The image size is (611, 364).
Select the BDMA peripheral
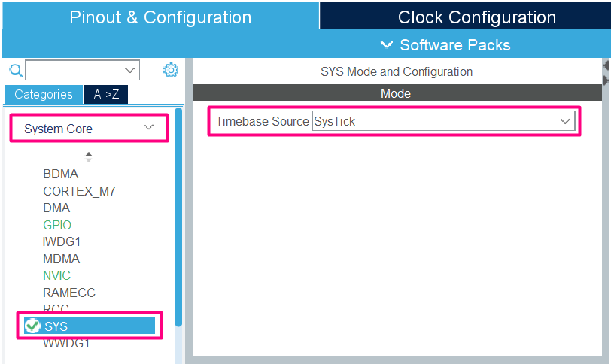point(60,174)
